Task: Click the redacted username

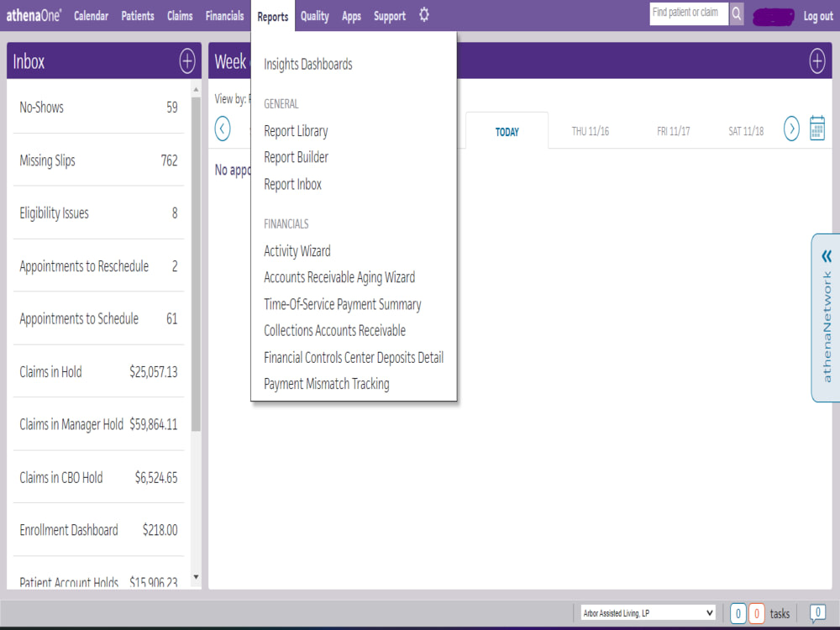Action: (773, 17)
